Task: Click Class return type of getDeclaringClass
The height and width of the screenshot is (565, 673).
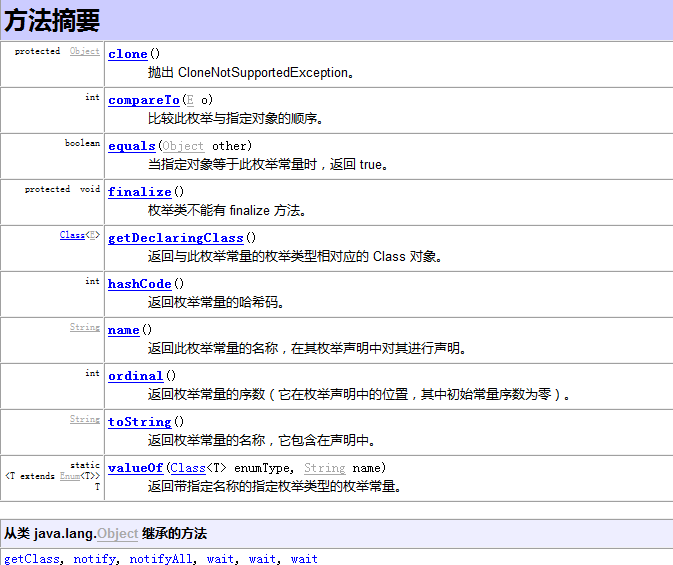Action: click(x=72, y=235)
